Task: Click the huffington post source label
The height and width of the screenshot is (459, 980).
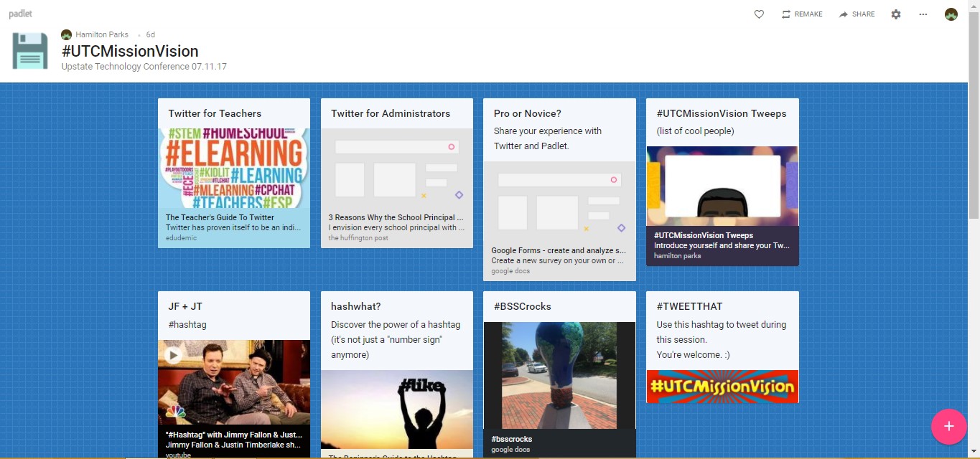Action: pyautogui.click(x=358, y=237)
